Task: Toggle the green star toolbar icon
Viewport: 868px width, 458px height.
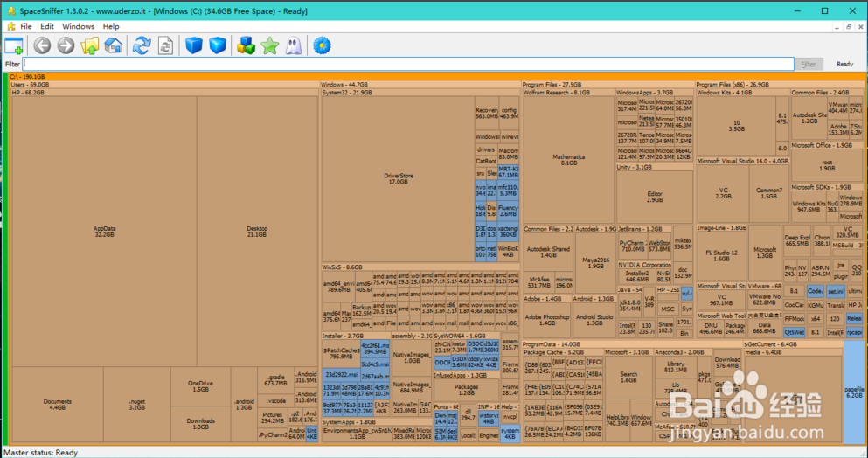Action: [x=269, y=46]
